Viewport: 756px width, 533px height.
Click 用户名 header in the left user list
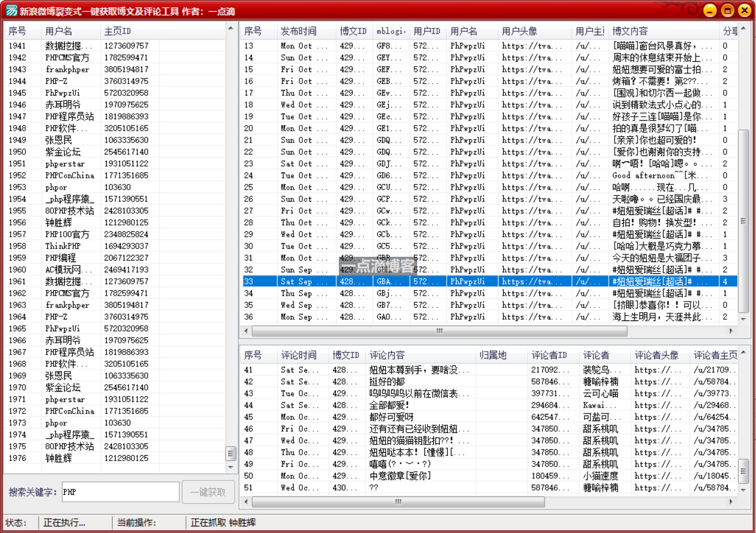pos(71,31)
